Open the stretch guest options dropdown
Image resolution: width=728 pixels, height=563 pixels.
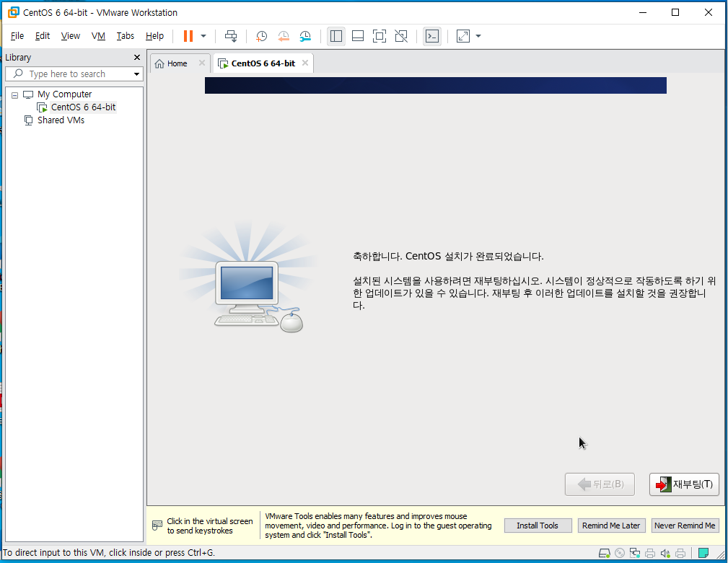[x=478, y=36]
